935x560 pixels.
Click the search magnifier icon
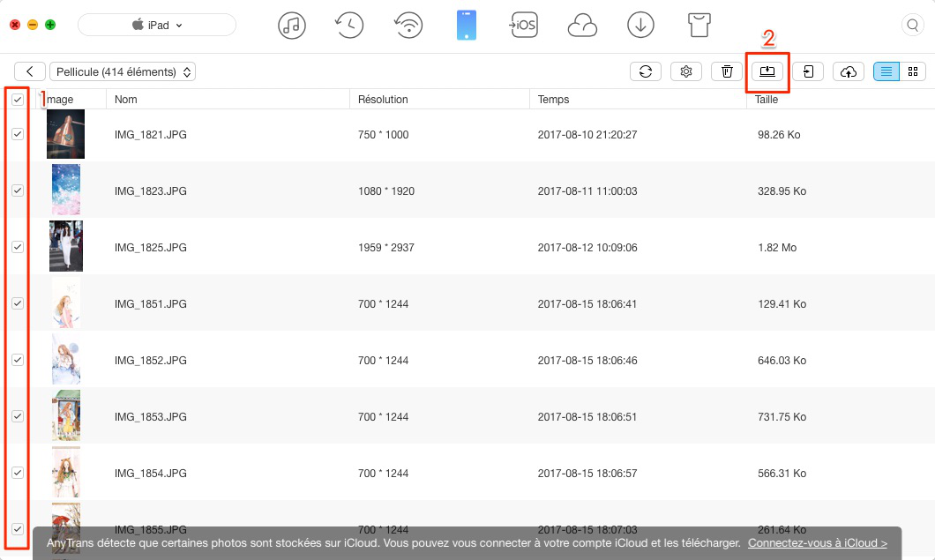(912, 25)
